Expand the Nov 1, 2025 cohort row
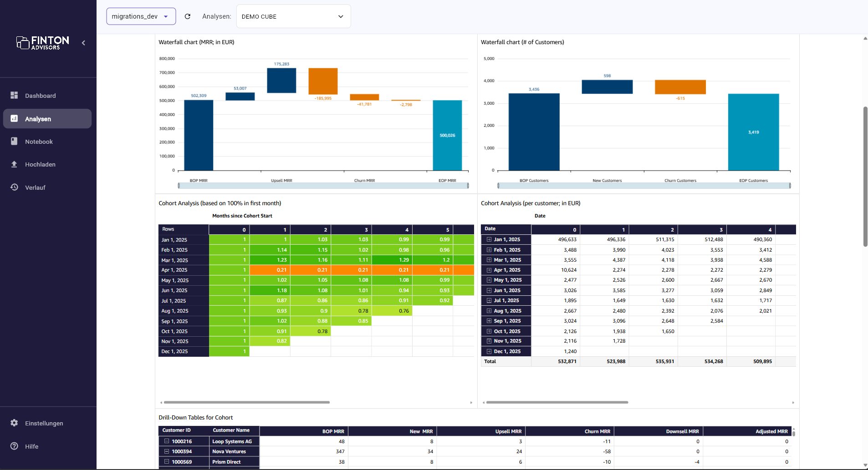 pos(489,341)
